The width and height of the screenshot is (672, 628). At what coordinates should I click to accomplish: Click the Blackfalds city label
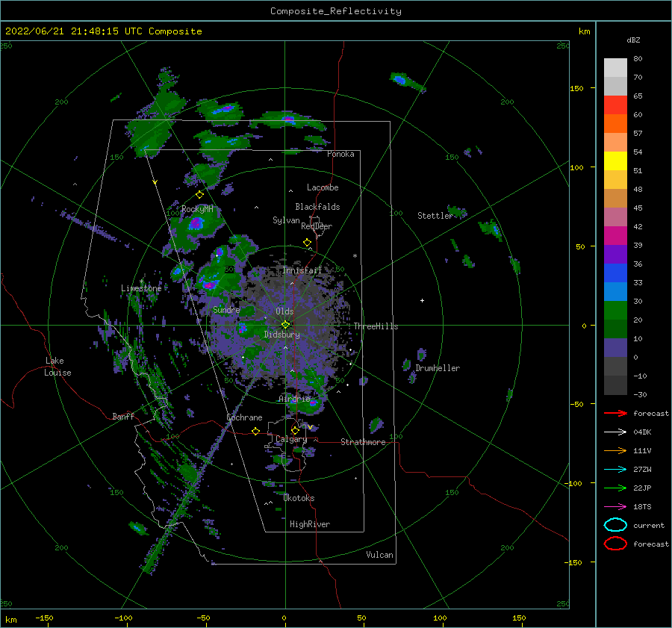coord(317,207)
